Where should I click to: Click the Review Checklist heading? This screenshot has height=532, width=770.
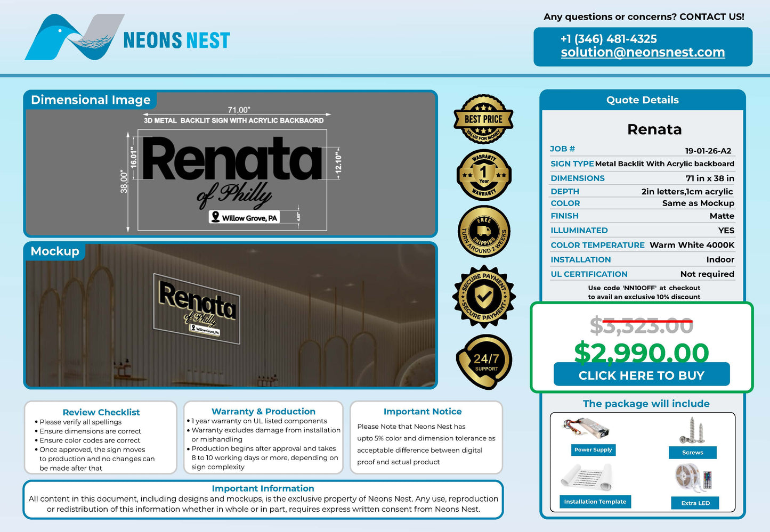(101, 412)
